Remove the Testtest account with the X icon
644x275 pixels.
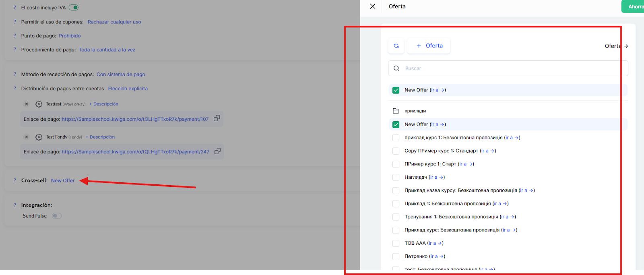(x=27, y=104)
